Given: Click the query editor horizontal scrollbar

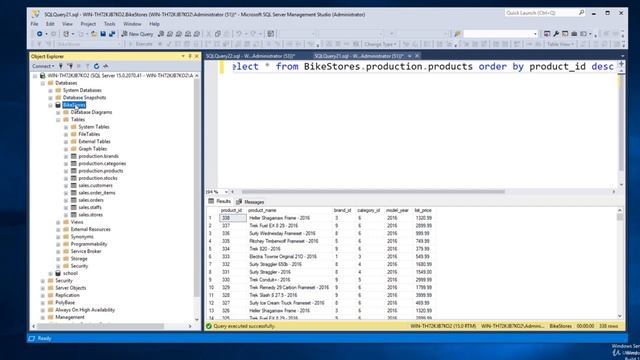Looking at the screenshot, I should pyautogui.click(x=373, y=191).
